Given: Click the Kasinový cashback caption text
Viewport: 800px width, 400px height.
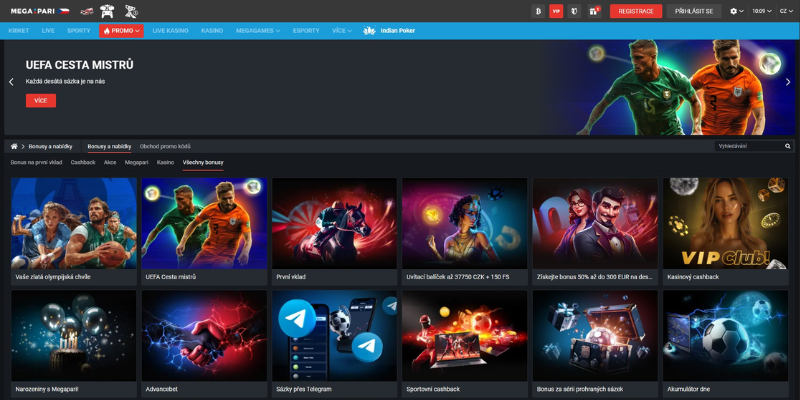Looking at the screenshot, I should (693, 277).
